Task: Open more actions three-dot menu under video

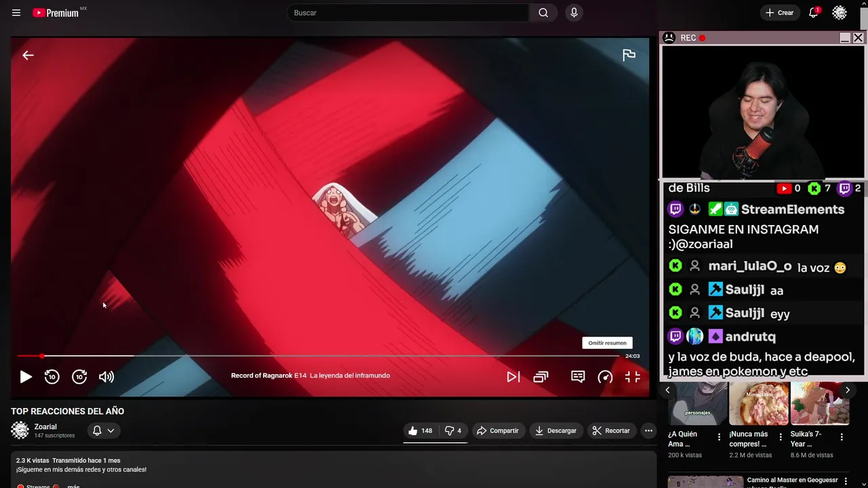Action: point(648,430)
